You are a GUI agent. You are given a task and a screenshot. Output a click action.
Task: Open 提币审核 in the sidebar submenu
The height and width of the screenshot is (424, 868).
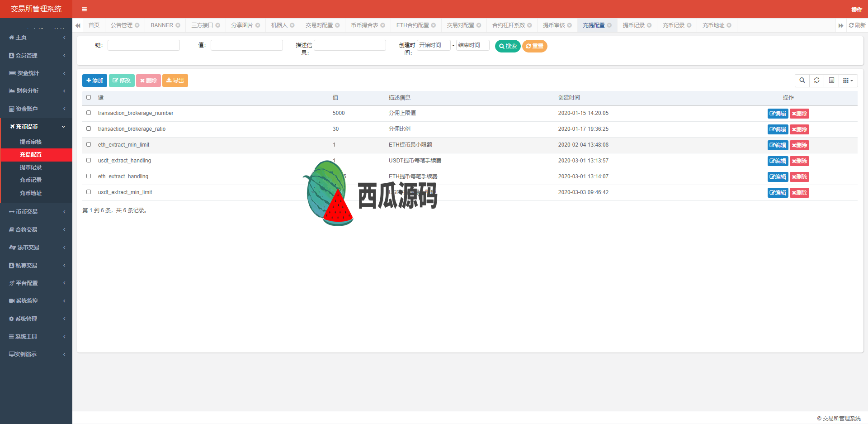point(36,142)
